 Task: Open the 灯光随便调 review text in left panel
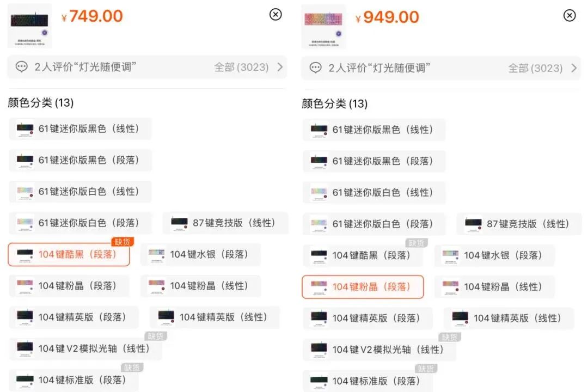pos(85,67)
